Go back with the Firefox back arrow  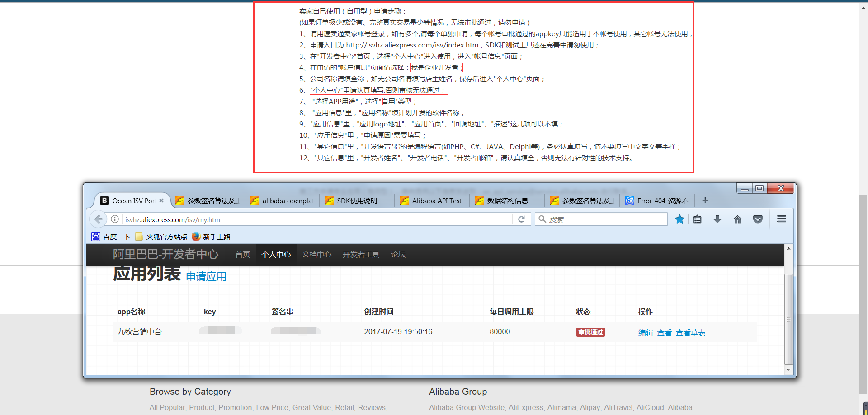point(98,219)
